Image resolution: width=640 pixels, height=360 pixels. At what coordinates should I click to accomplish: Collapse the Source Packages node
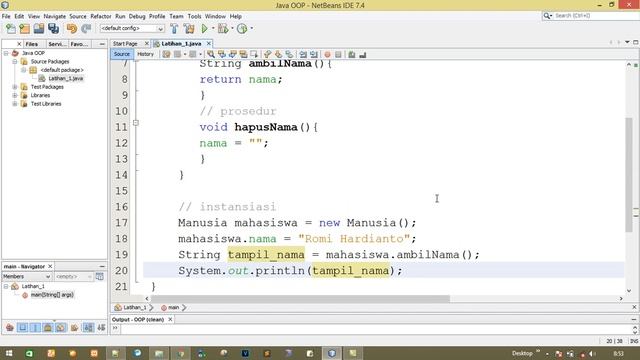pos(15,62)
